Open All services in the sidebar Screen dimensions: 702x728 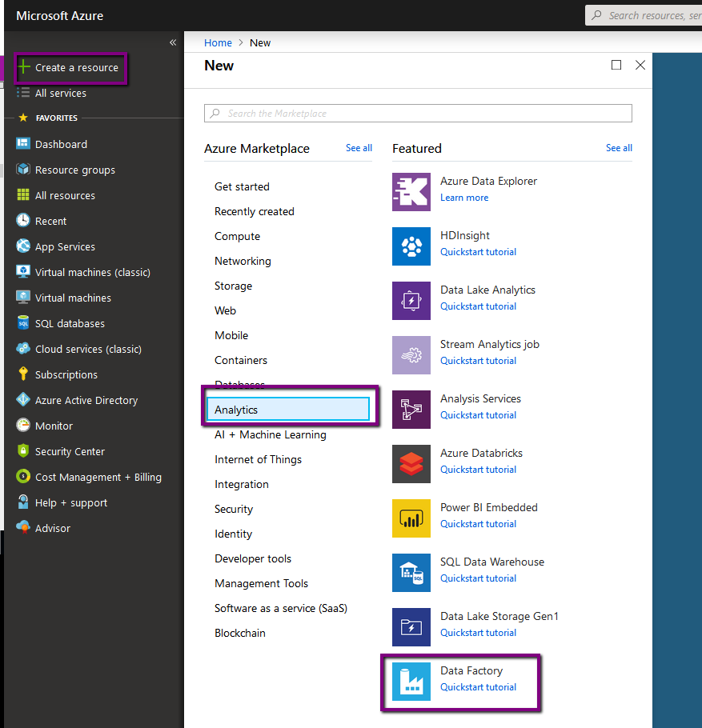(x=61, y=94)
